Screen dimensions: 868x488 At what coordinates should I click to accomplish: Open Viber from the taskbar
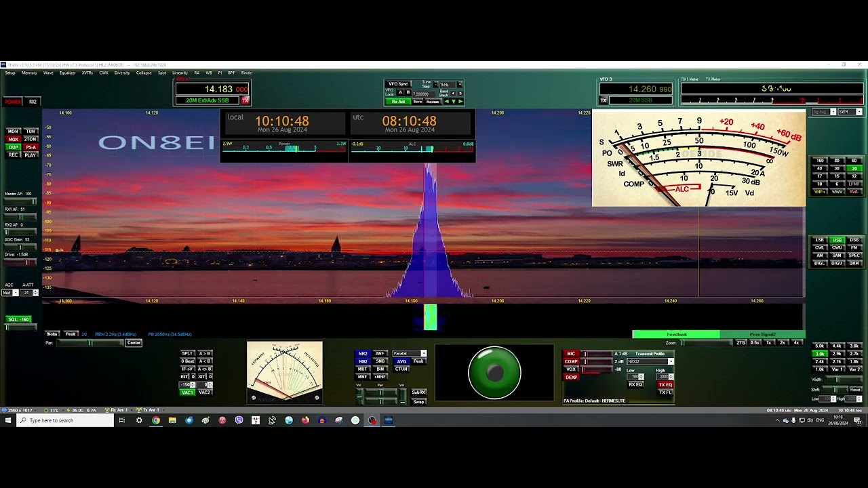pos(239,420)
